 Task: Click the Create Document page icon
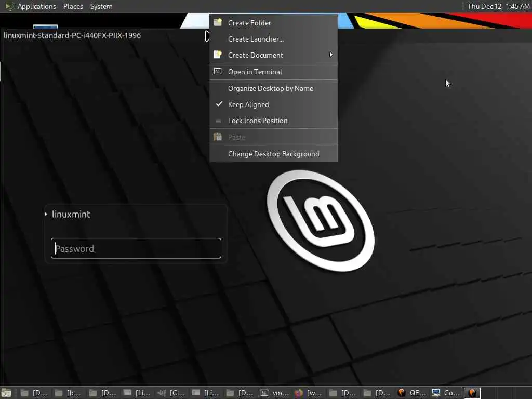[x=218, y=55]
